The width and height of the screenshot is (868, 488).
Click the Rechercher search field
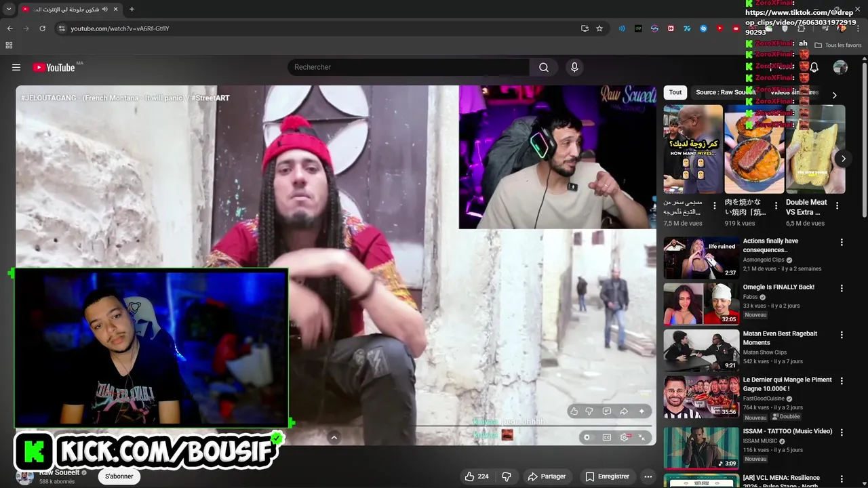point(409,67)
